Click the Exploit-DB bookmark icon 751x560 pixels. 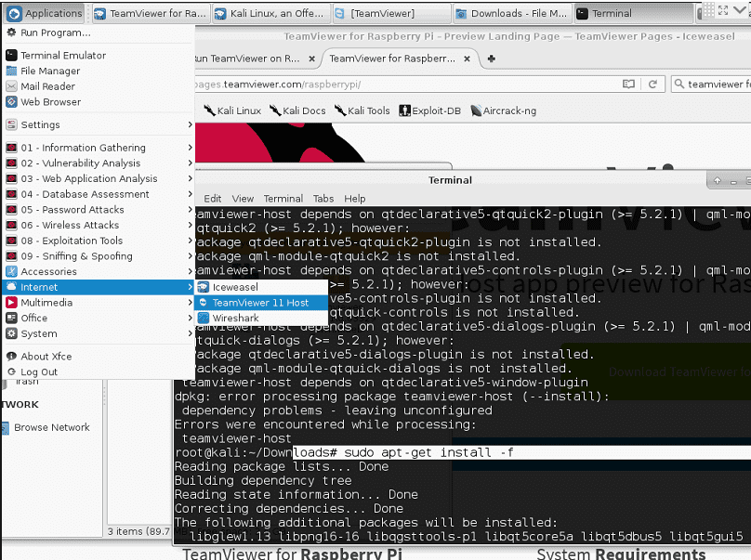click(404, 111)
